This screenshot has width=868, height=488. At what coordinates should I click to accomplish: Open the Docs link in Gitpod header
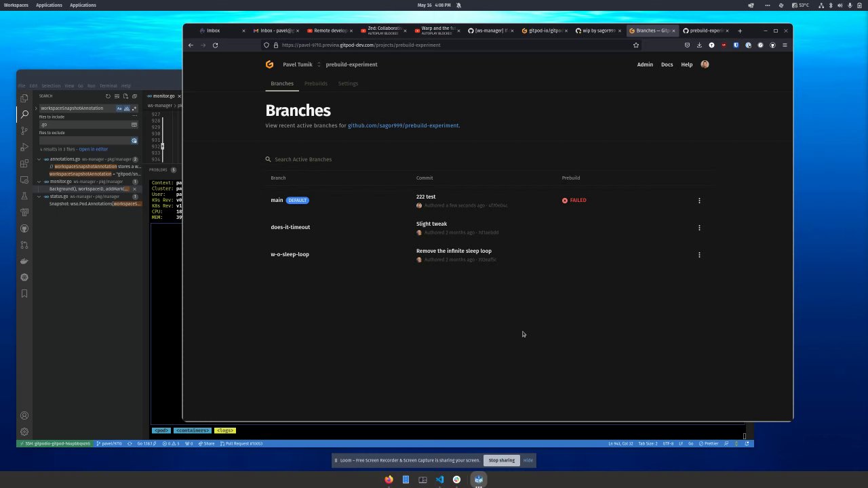(x=667, y=64)
